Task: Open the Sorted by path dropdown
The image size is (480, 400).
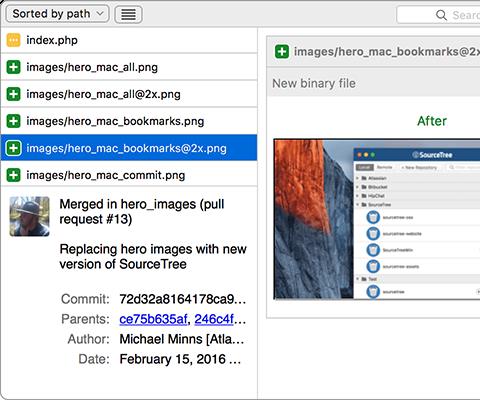Action: 57,14
